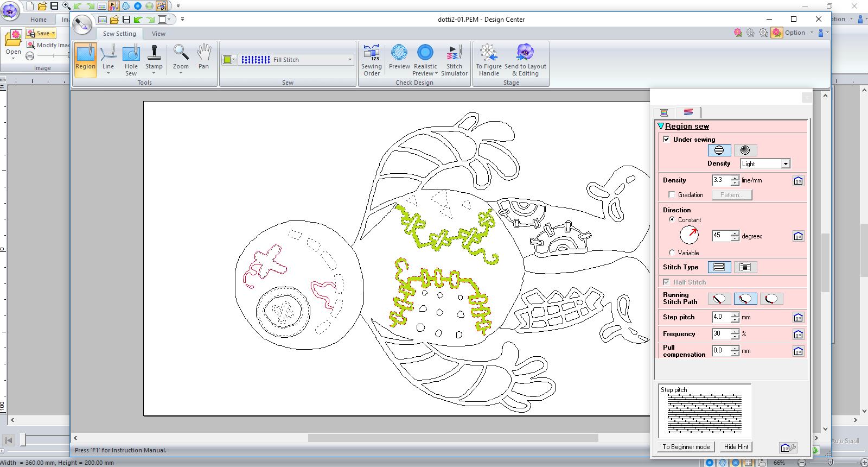Select Constant direction radio button
This screenshot has height=467, width=868.
tap(672, 219)
